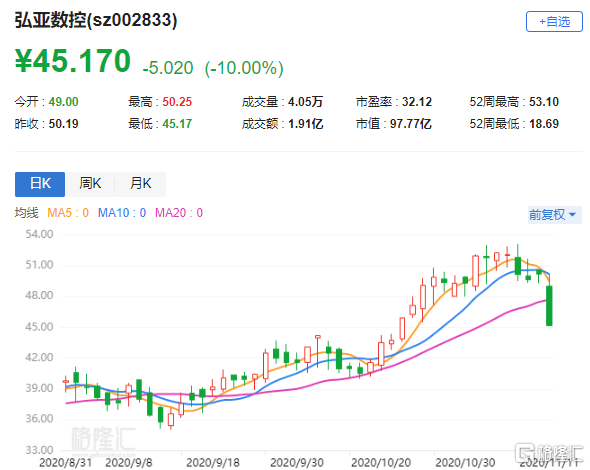Click the 2020/10/30 date axis label

(x=465, y=462)
